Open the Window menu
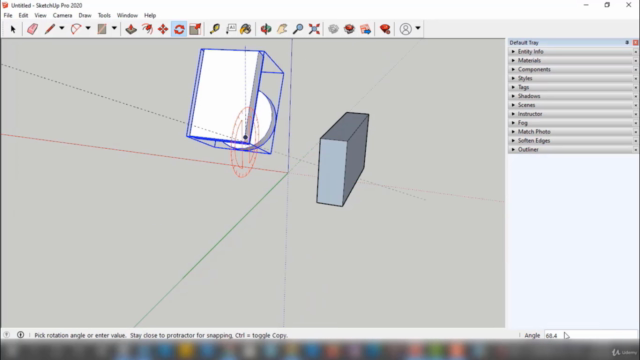This screenshot has width=640, height=360. 127,16
